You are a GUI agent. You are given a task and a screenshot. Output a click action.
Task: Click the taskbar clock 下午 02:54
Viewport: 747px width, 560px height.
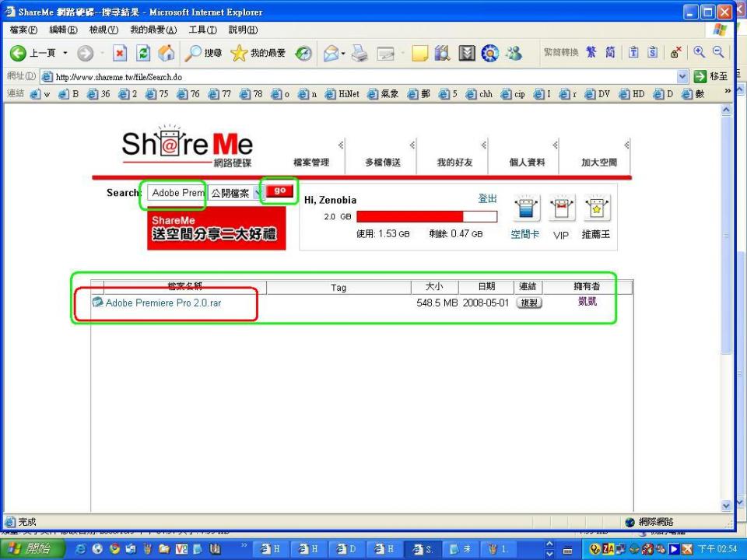click(717, 549)
